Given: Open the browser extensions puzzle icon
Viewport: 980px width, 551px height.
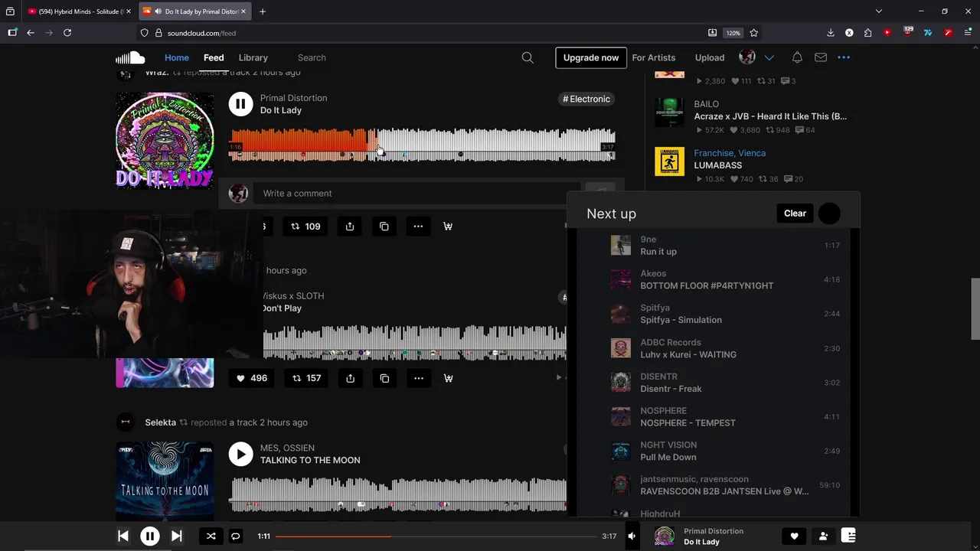Looking at the screenshot, I should 867,33.
